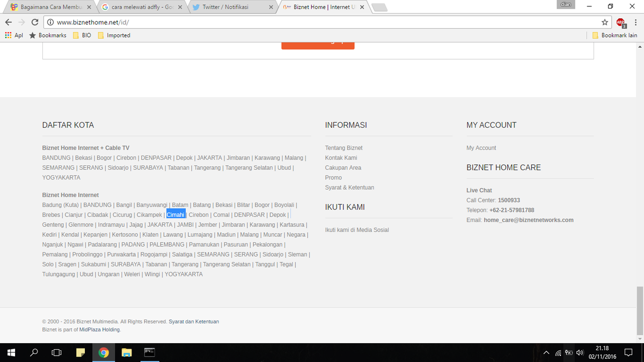
Task: Open the Chrome three-dot menu
Action: point(635,22)
